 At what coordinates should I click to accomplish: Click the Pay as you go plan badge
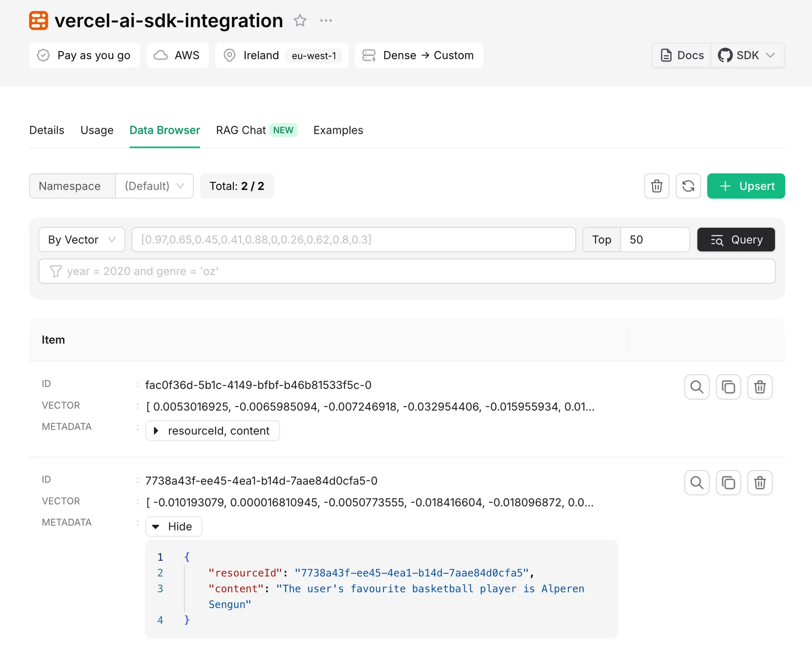point(84,55)
